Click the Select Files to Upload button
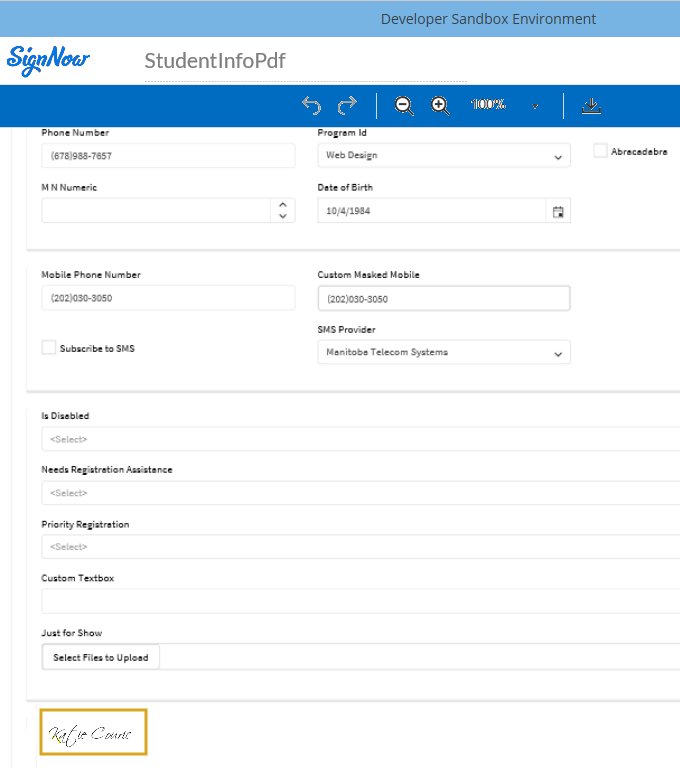 click(x=100, y=657)
